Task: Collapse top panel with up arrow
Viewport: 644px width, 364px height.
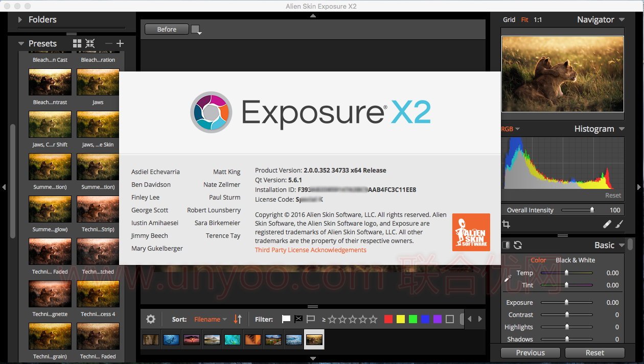Action: click(x=313, y=15)
